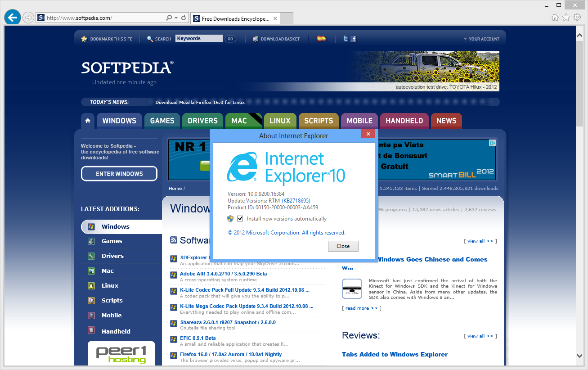Click the Keywords search field
Image resolution: width=588 pixels, height=370 pixels.
coord(199,39)
